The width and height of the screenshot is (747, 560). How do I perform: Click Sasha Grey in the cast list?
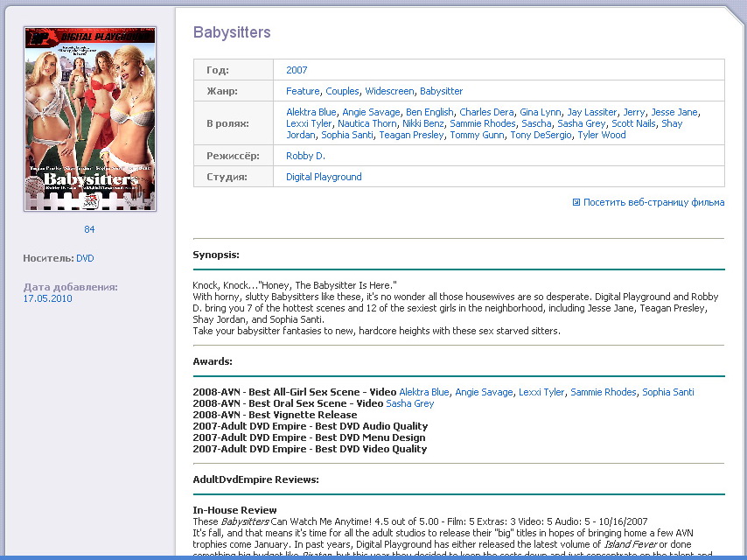click(581, 123)
